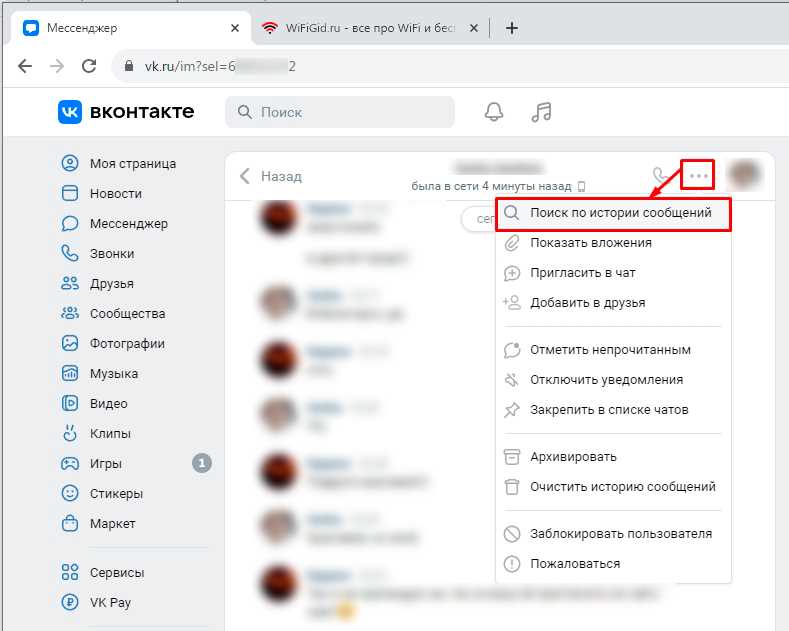Click the Игры notification badge
Screen dimensions: 789x631
(x=202, y=463)
